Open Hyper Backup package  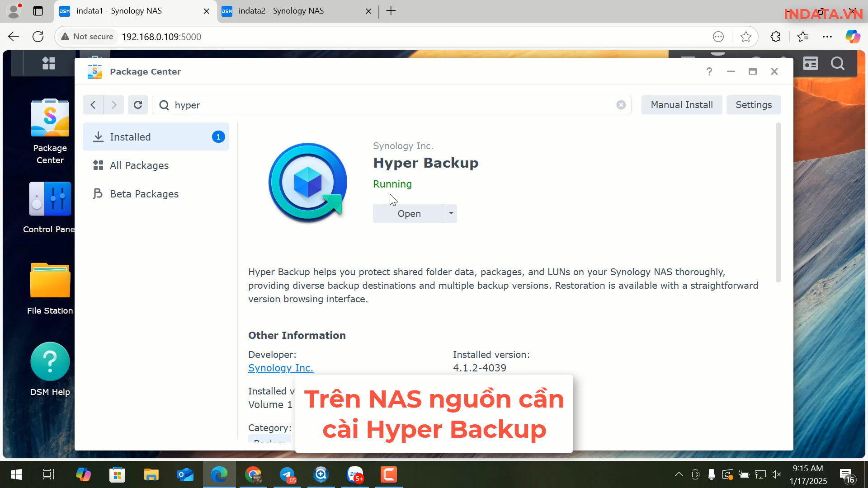[409, 214]
